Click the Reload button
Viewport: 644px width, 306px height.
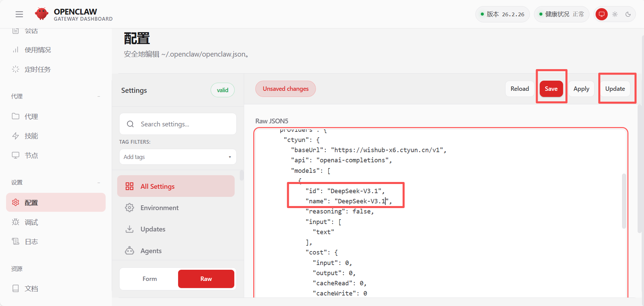click(x=519, y=89)
